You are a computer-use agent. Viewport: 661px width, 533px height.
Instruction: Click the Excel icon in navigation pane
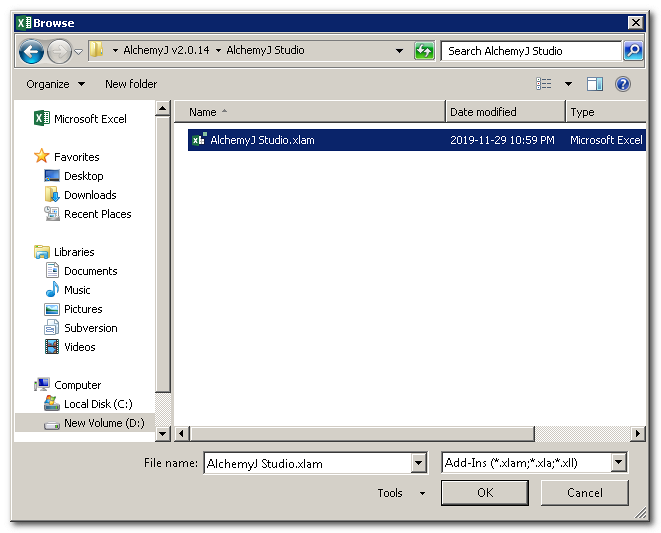(42, 118)
